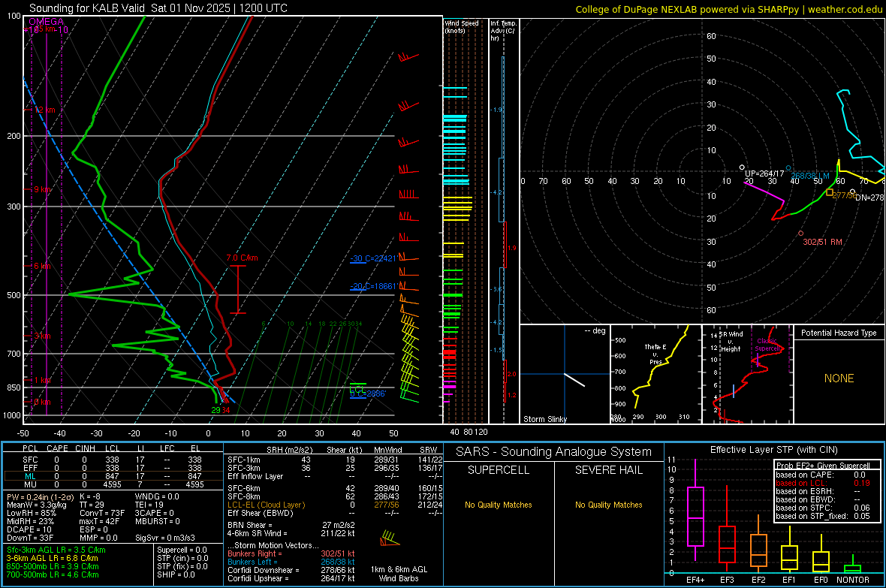Click the Effective Layer STP chart title

tap(774, 450)
